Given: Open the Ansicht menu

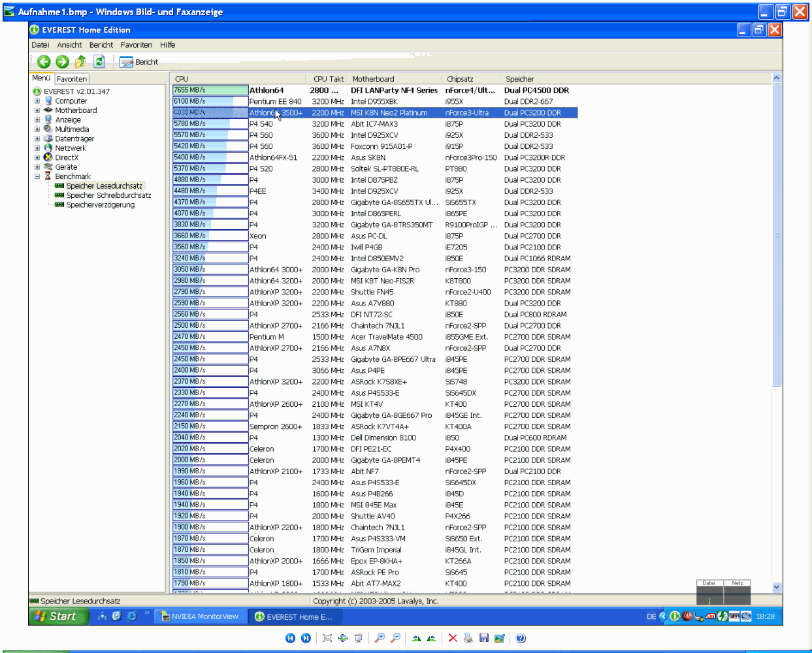Looking at the screenshot, I should click(x=69, y=45).
